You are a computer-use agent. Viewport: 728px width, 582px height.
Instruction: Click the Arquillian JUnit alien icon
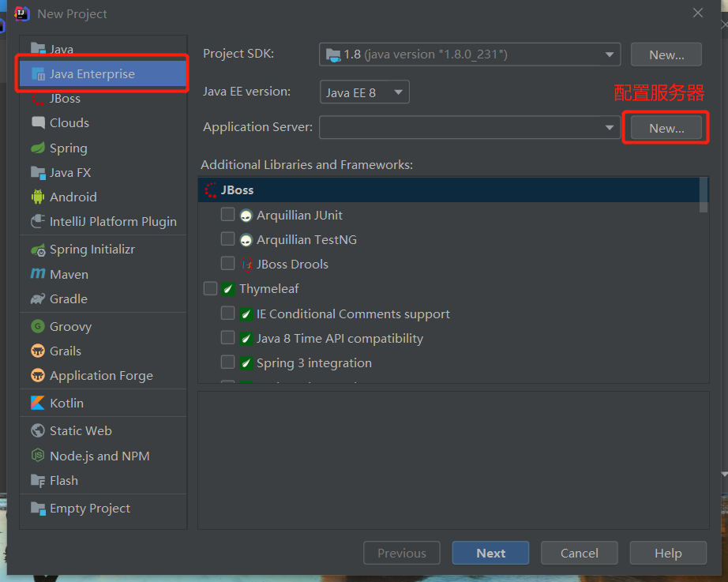246,216
